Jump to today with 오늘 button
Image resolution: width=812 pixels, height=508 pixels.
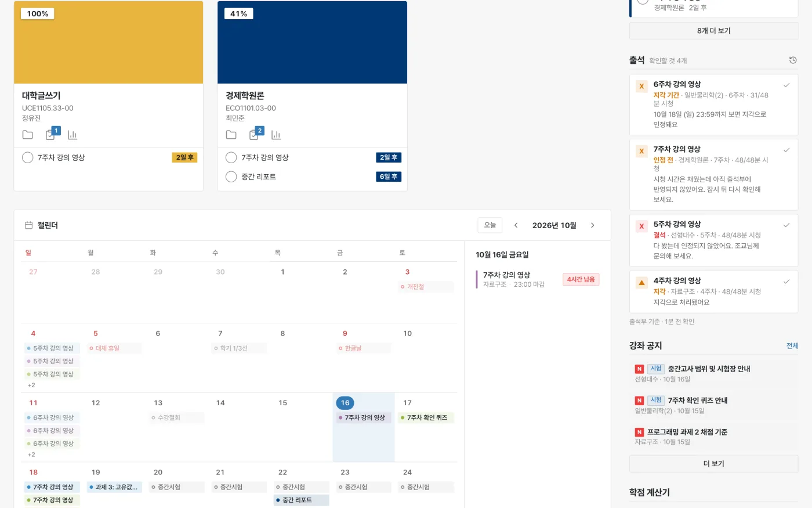(x=490, y=225)
